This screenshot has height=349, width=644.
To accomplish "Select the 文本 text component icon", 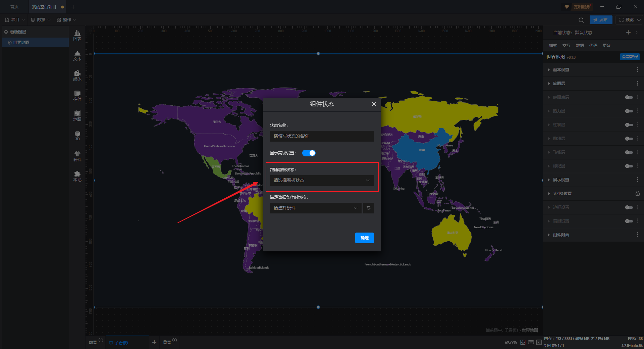I will [x=77, y=55].
